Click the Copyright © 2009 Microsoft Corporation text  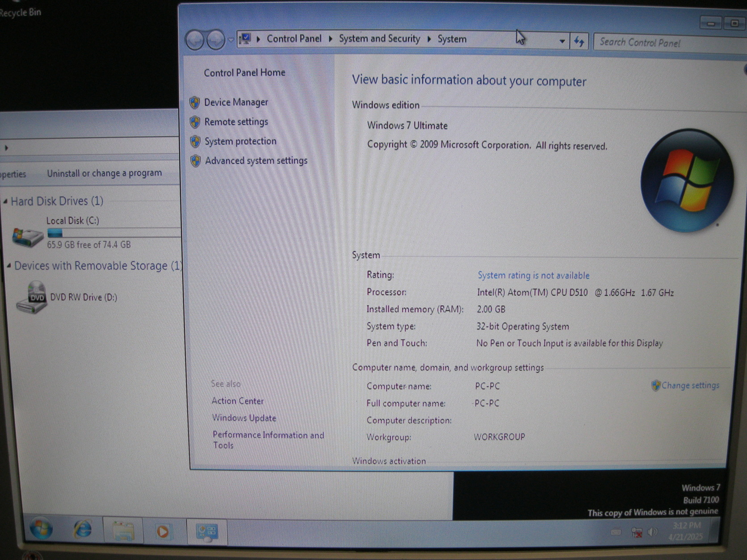487,145
